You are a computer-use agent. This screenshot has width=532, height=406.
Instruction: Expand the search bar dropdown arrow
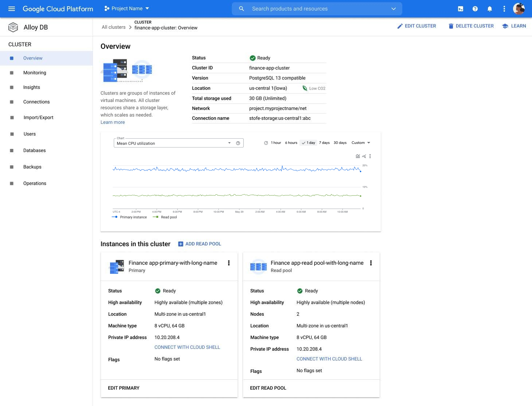[x=394, y=9]
